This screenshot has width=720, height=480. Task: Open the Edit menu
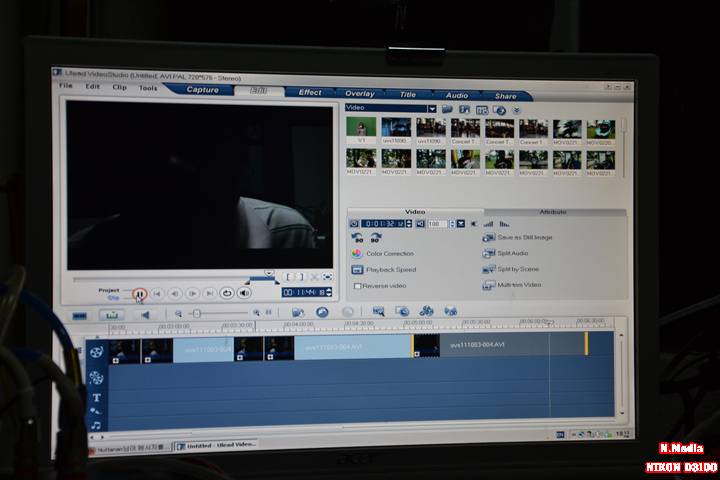(x=92, y=86)
